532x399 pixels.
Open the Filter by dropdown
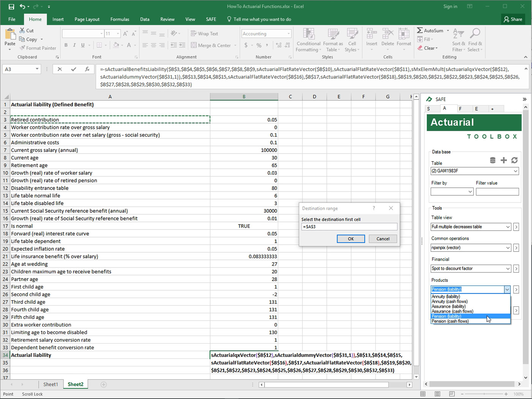click(x=470, y=192)
